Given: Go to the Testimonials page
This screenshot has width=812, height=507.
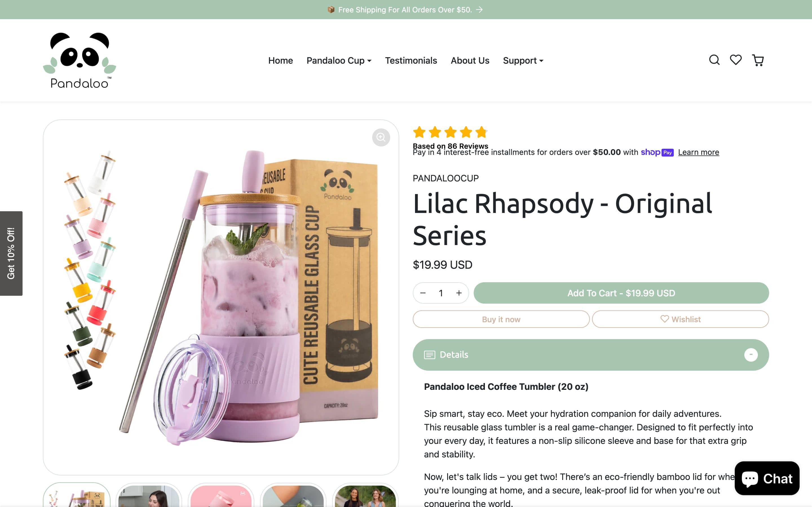Looking at the screenshot, I should point(411,60).
